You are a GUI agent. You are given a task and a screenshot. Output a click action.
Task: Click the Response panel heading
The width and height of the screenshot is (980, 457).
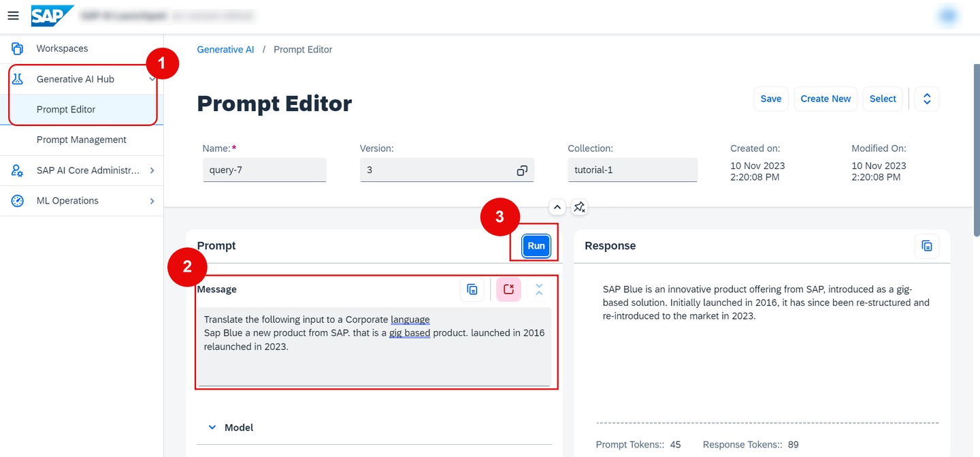point(610,246)
